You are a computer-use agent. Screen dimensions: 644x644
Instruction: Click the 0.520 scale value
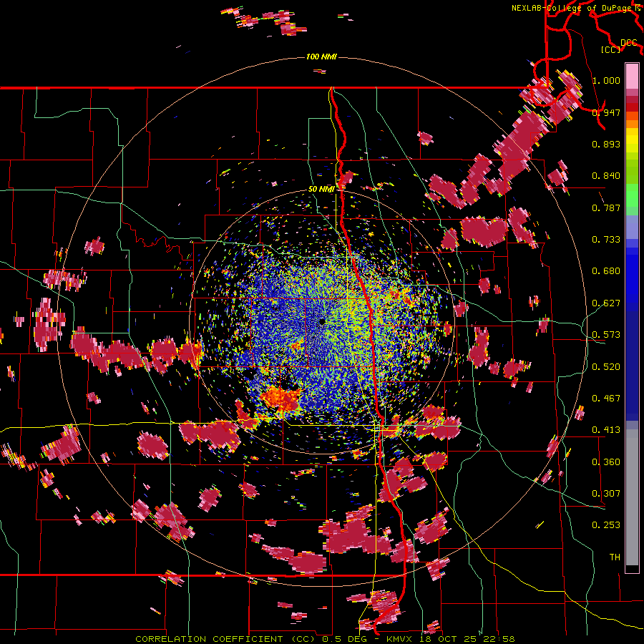point(606,367)
